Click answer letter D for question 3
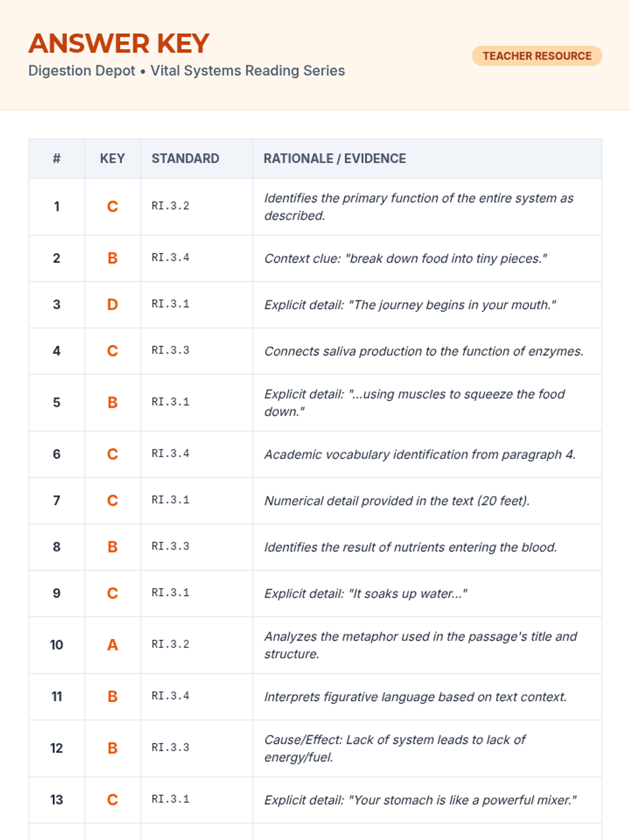This screenshot has width=630, height=840. 112,304
